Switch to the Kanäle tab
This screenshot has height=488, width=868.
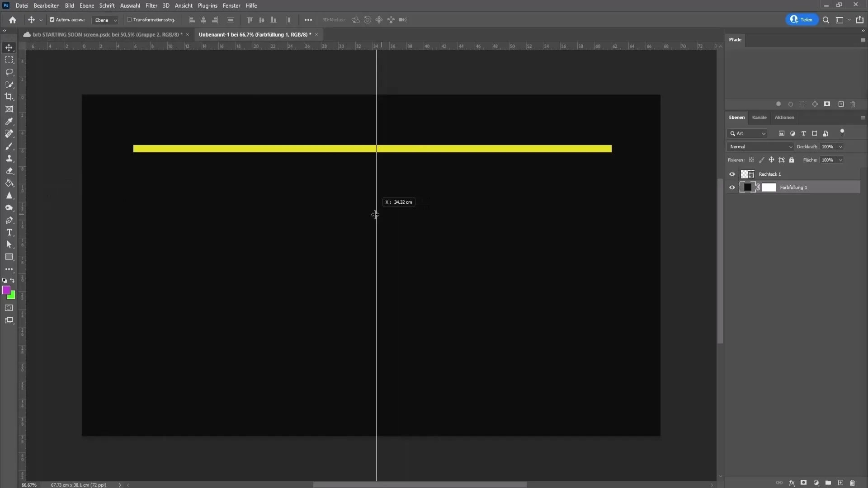pos(759,117)
